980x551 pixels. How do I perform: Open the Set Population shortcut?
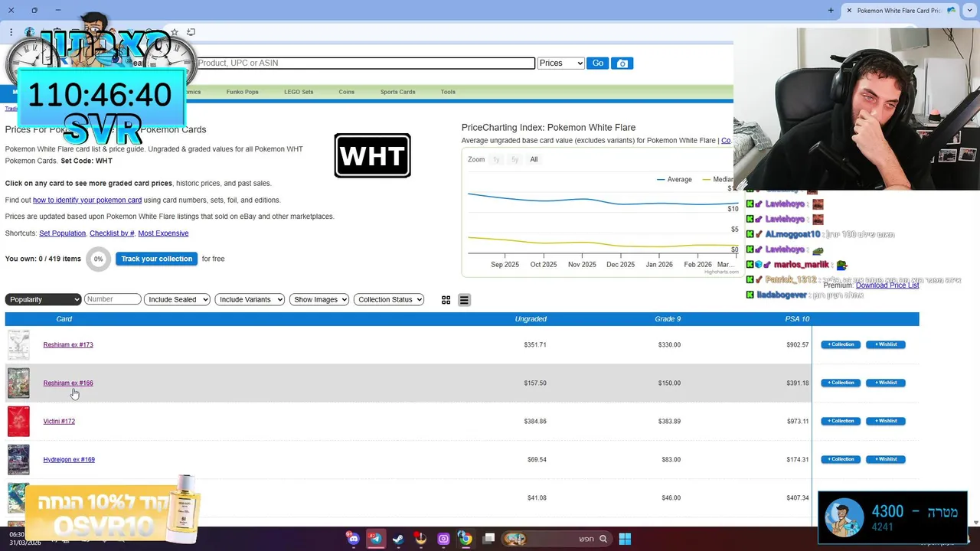click(x=62, y=233)
